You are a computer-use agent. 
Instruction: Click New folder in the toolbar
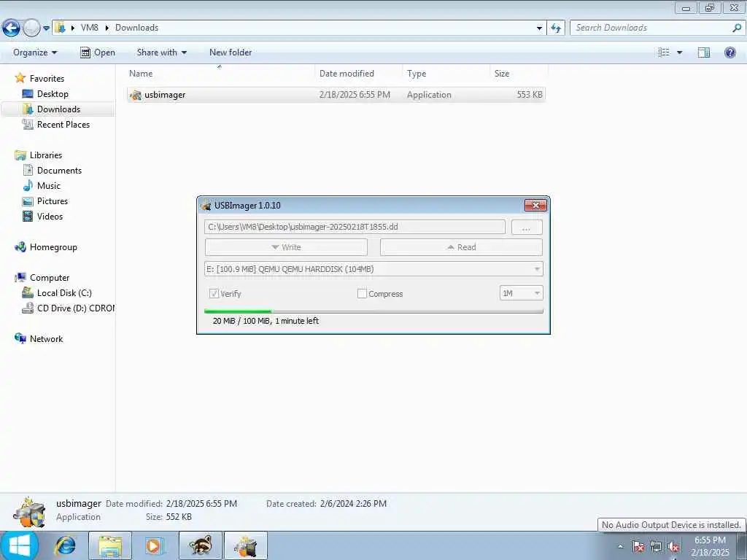231,52
